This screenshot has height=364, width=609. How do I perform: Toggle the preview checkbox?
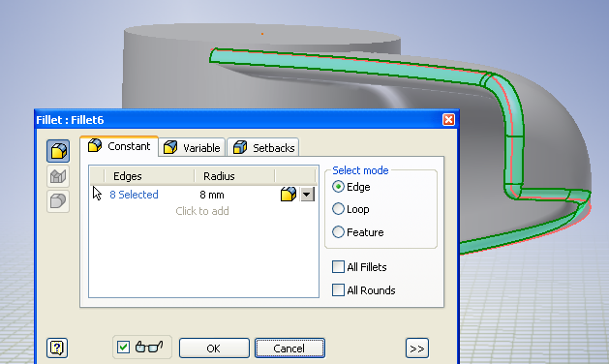point(124,347)
